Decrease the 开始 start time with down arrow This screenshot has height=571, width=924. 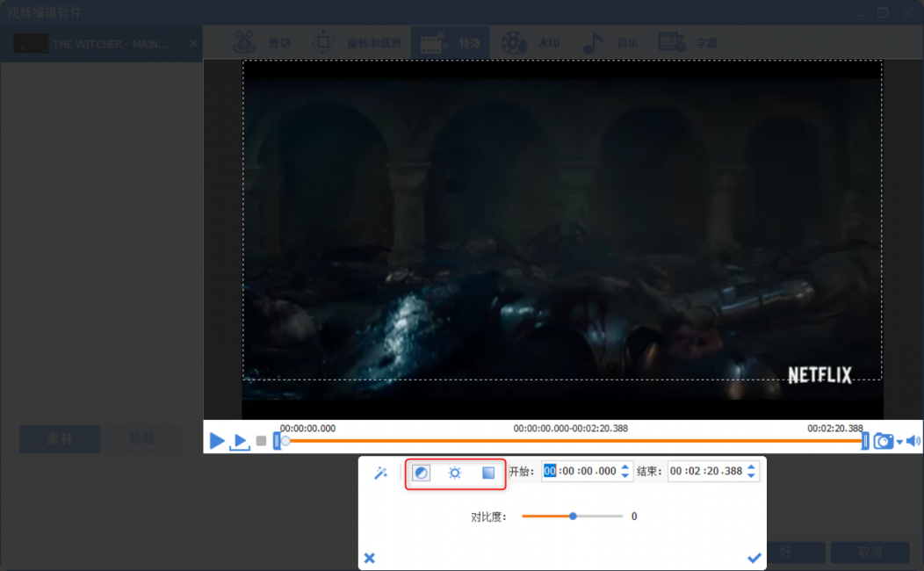click(625, 475)
